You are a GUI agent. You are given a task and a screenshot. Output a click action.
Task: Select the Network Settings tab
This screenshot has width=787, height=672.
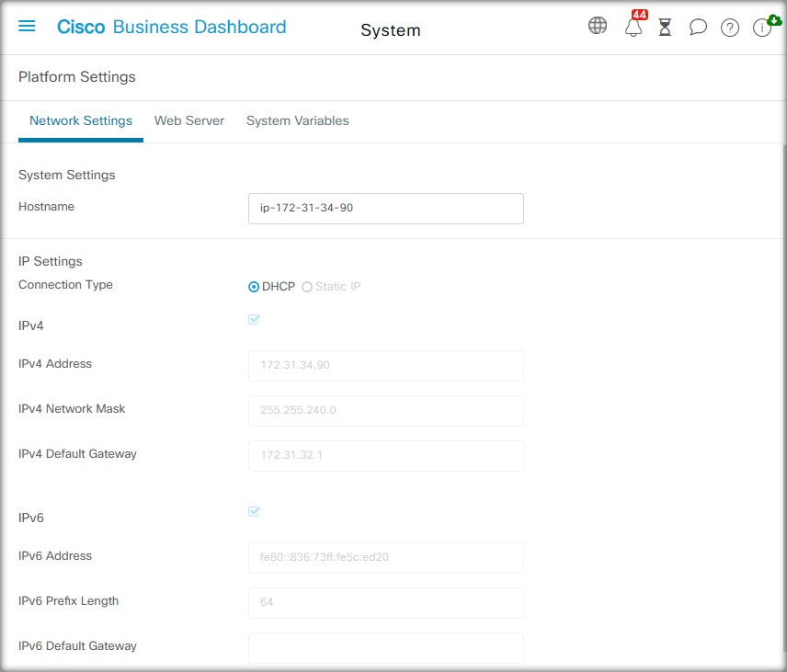[81, 121]
